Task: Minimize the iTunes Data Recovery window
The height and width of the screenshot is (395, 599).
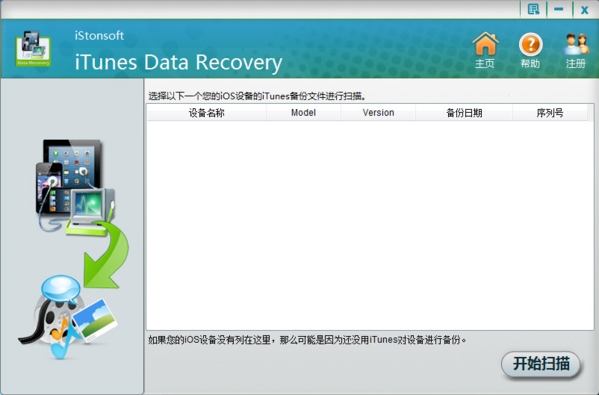Action: pyautogui.click(x=559, y=9)
